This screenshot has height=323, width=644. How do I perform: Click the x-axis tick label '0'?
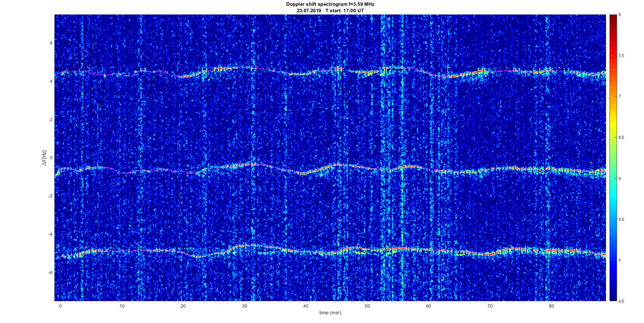(60, 306)
